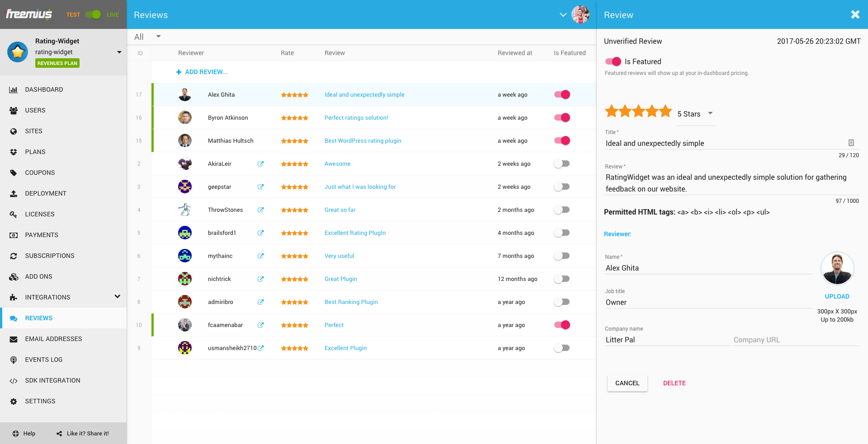Viewport: 868px width, 444px height.
Task: Enable featured for geepstar's review
Action: click(562, 187)
